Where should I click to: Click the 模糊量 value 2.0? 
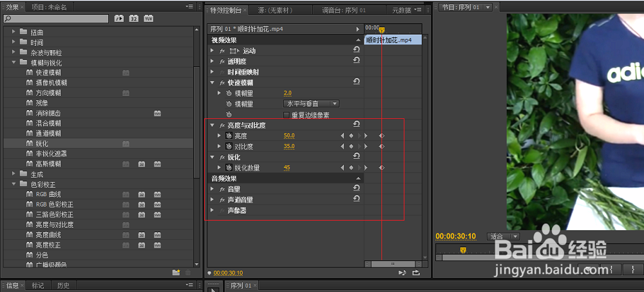(x=287, y=93)
